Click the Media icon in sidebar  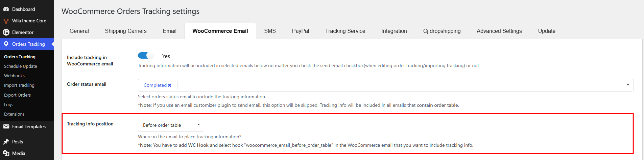6,153
